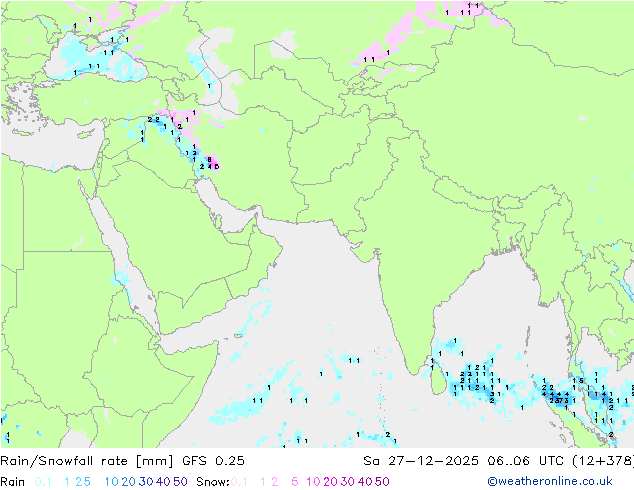Click the 30 value in the Snow legend

(348, 482)
